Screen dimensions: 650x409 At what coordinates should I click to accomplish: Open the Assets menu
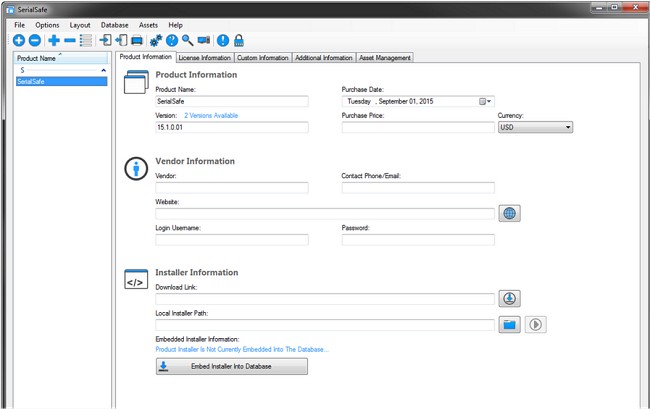click(148, 25)
